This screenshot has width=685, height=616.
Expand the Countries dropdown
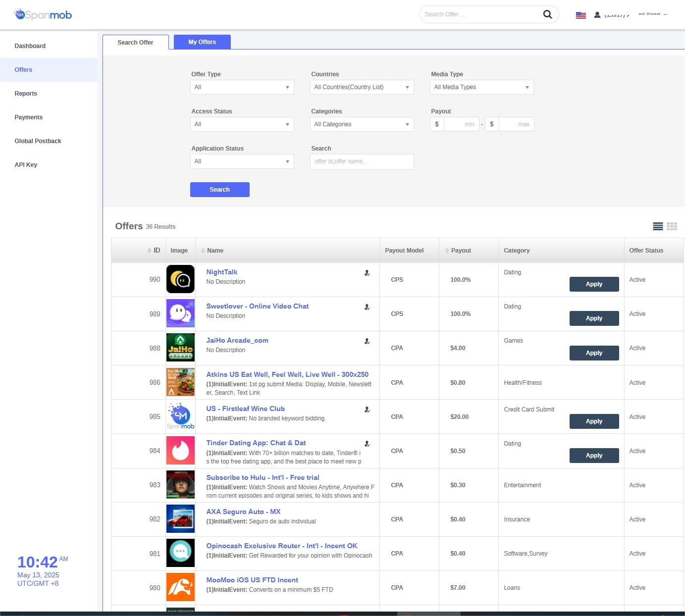pos(362,87)
